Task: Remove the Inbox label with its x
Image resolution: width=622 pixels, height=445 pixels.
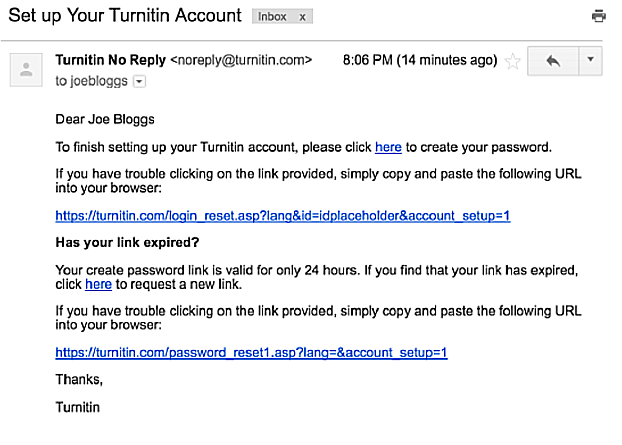Action: click(303, 17)
